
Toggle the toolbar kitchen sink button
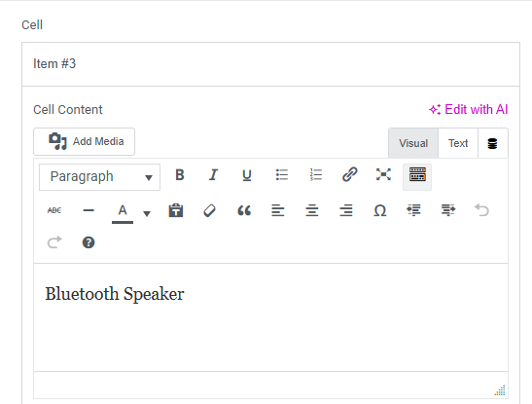pyautogui.click(x=417, y=177)
